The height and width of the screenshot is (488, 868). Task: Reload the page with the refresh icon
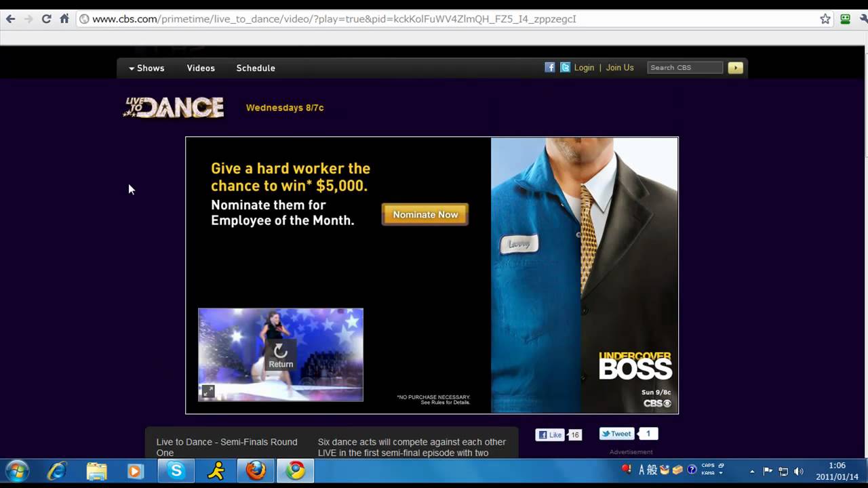pos(46,19)
